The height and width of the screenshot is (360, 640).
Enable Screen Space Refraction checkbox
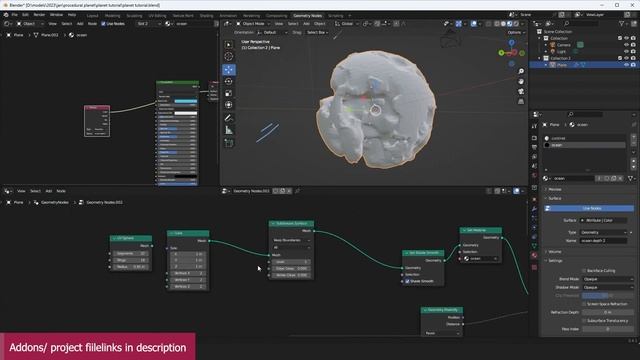[584, 304]
